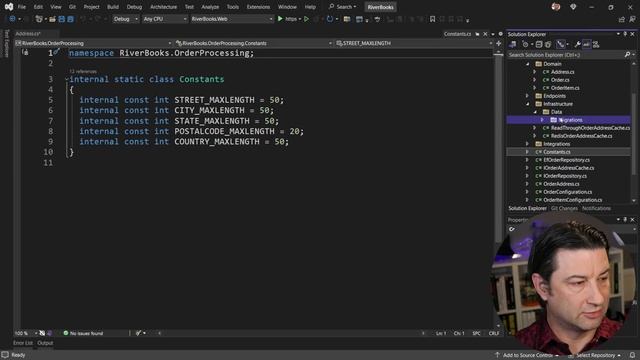Open the Extensions menu
This screenshot has height=360, width=640.
[258, 7]
